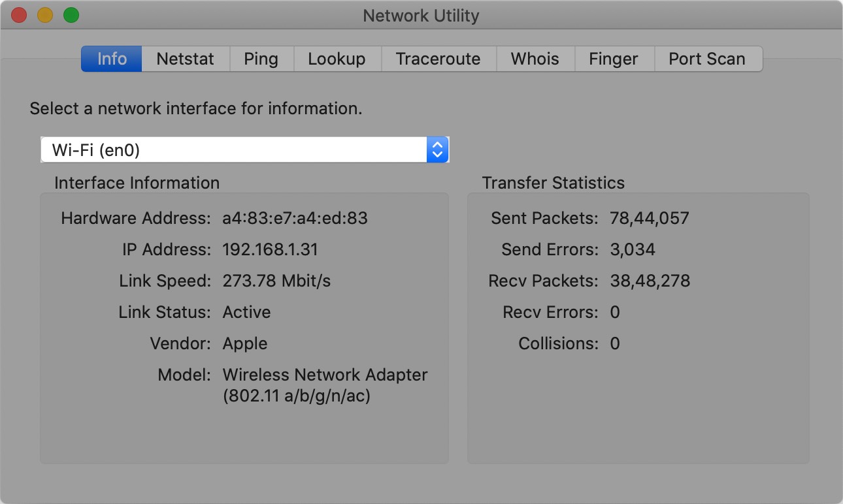Open the Whois tab

click(535, 59)
